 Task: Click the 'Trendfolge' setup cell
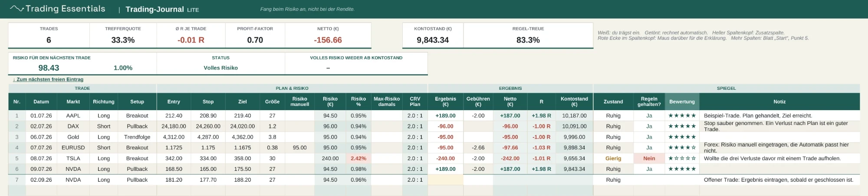tap(137, 137)
